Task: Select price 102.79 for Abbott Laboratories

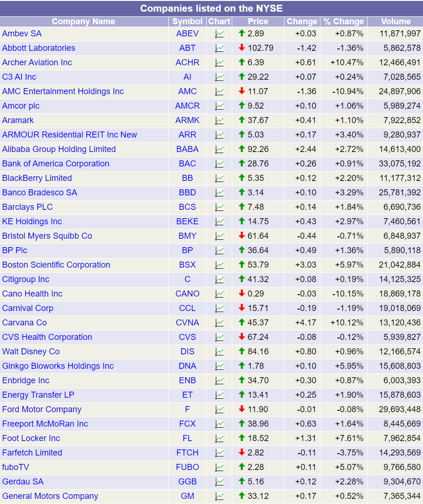Action: [x=260, y=48]
